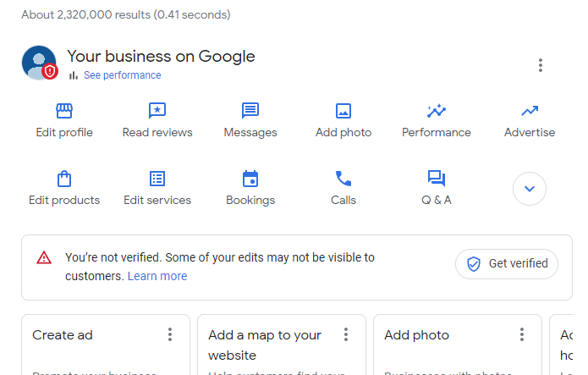Open Create ad card options menu

click(x=170, y=334)
